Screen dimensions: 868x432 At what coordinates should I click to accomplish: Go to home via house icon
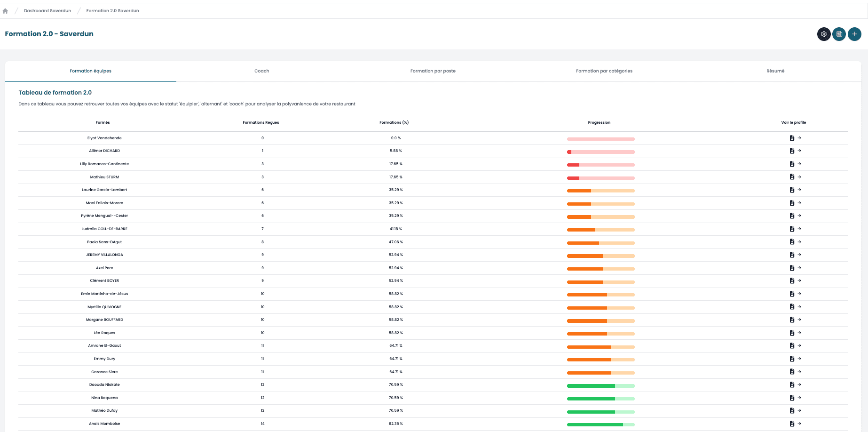[x=5, y=11]
